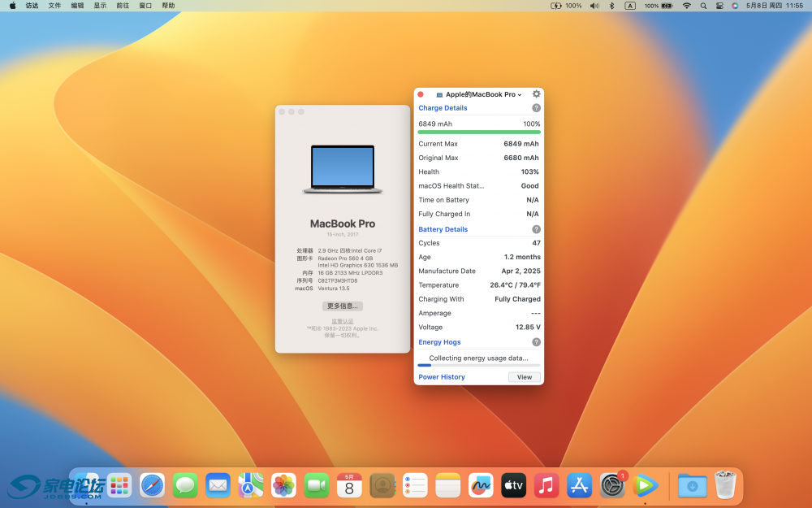
Task: Open 前往 menu in menu bar
Action: 123,6
